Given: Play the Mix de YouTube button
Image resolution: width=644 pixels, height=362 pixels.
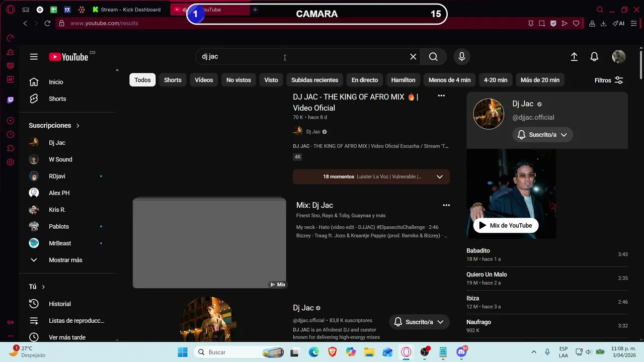Looking at the screenshot, I should [x=506, y=225].
